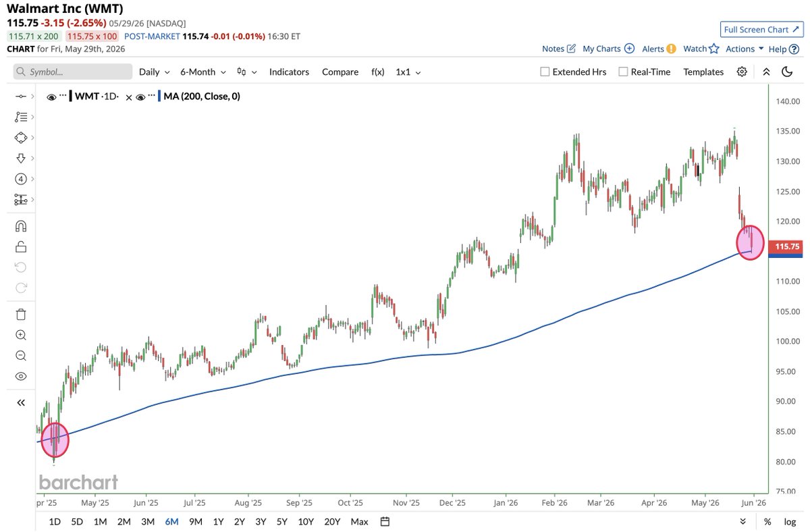
Task: Select the 5D range tab
Action: click(77, 521)
